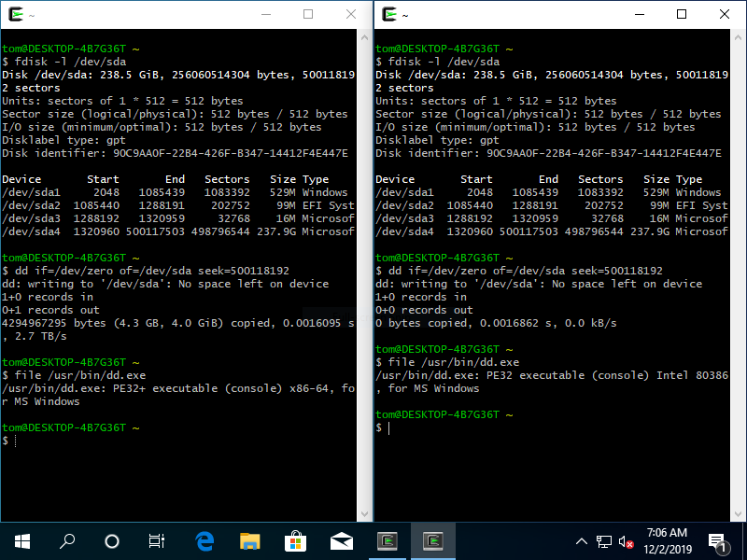Switch to first Cygwin terminal taskbar button

point(387,540)
